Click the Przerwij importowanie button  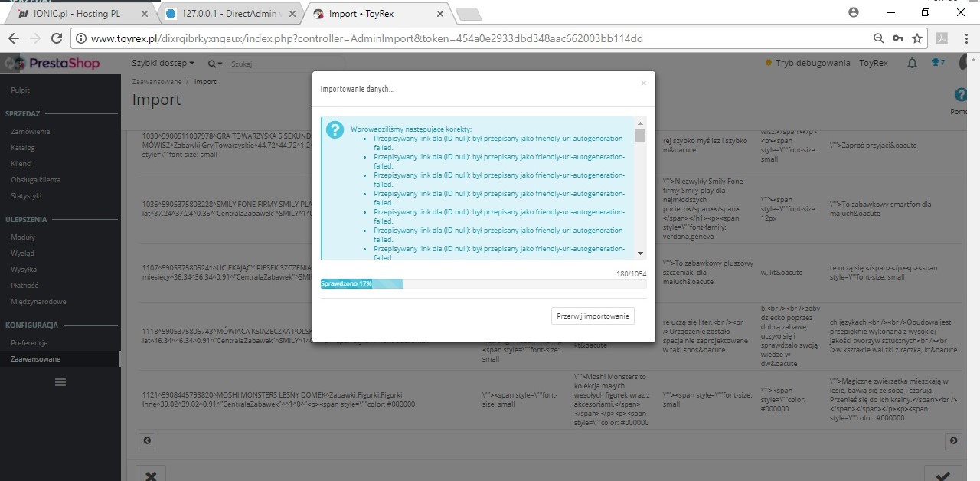coord(593,316)
